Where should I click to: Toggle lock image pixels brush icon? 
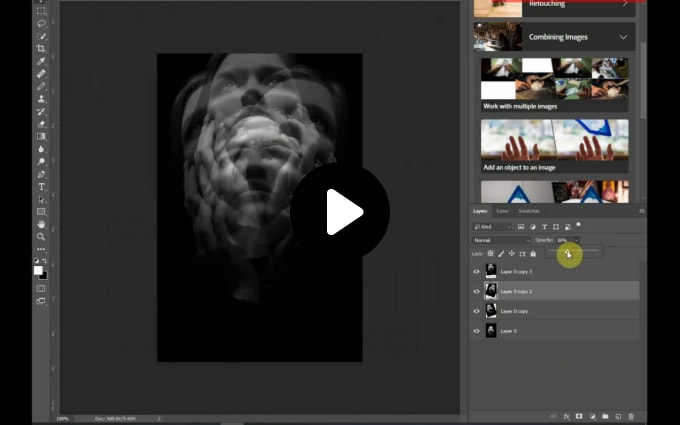pyautogui.click(x=501, y=254)
